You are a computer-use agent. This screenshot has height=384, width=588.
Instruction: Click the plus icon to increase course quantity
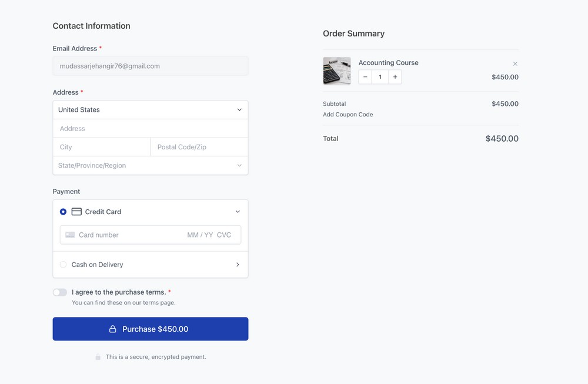point(395,76)
